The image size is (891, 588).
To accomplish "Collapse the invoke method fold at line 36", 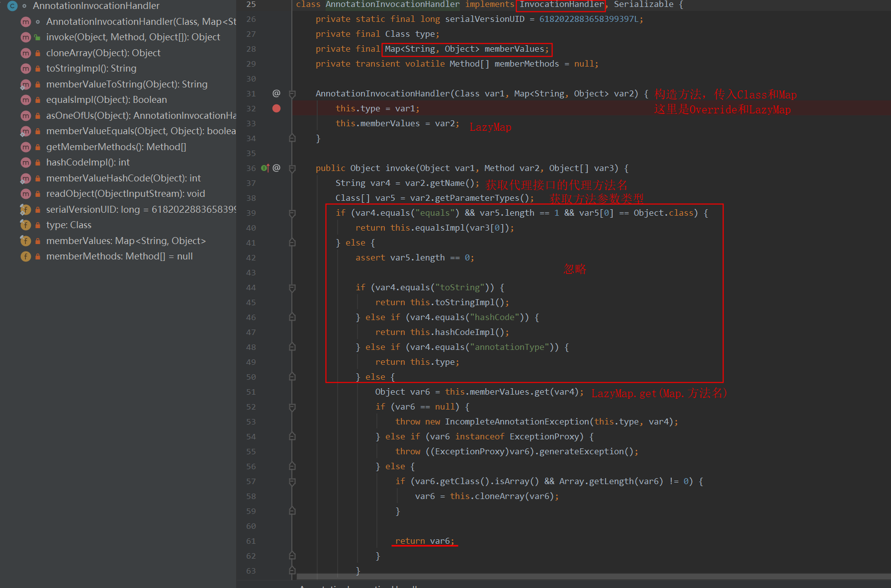I will 292,168.
